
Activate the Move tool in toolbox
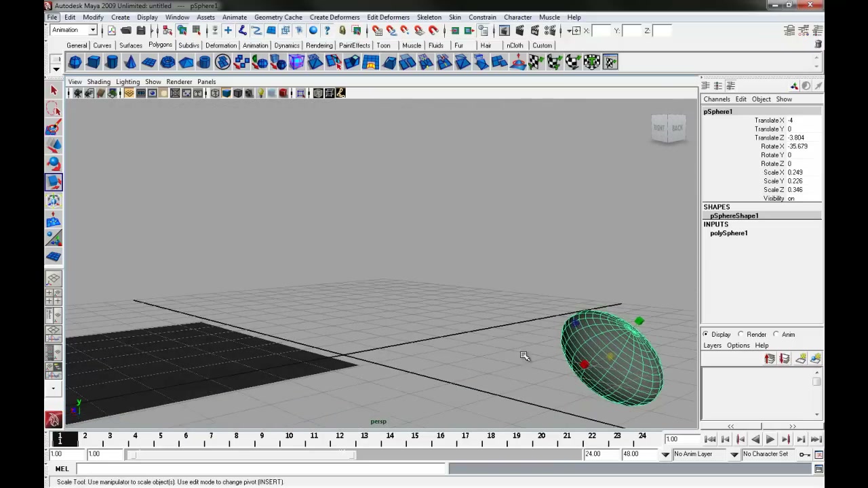pos(54,146)
